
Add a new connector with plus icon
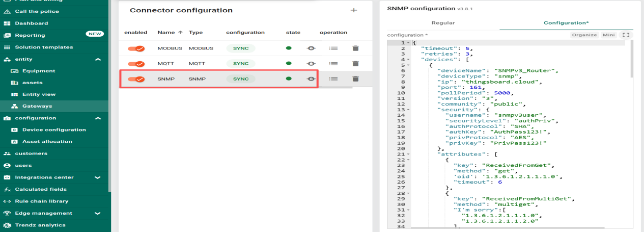pyautogui.click(x=354, y=10)
